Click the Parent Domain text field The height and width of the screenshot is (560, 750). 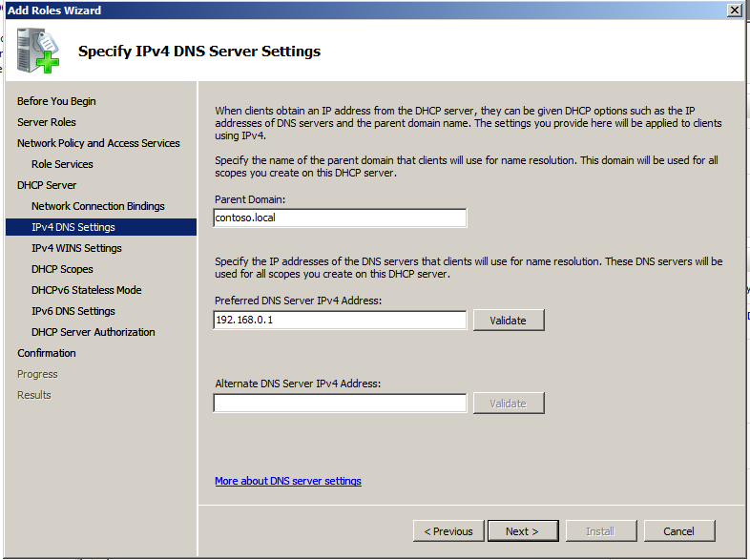340,218
